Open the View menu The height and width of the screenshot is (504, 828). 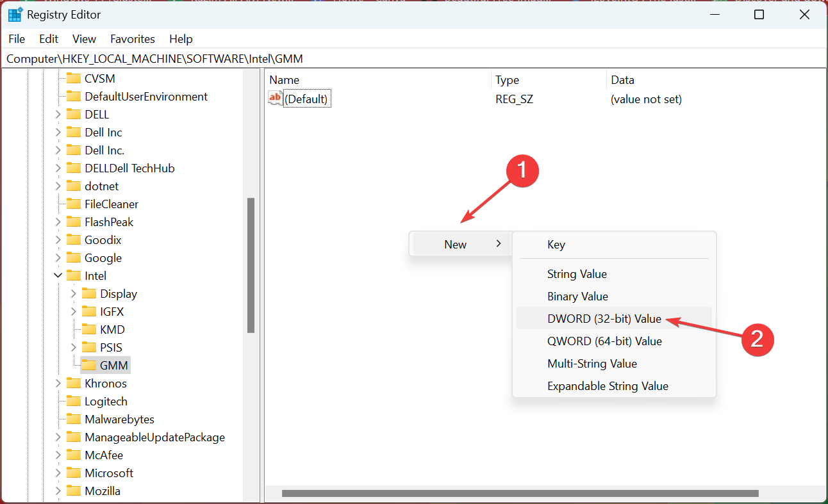tap(84, 39)
